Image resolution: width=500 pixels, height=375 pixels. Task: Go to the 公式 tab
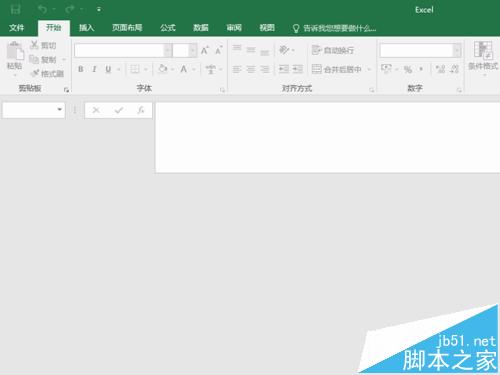(x=168, y=28)
